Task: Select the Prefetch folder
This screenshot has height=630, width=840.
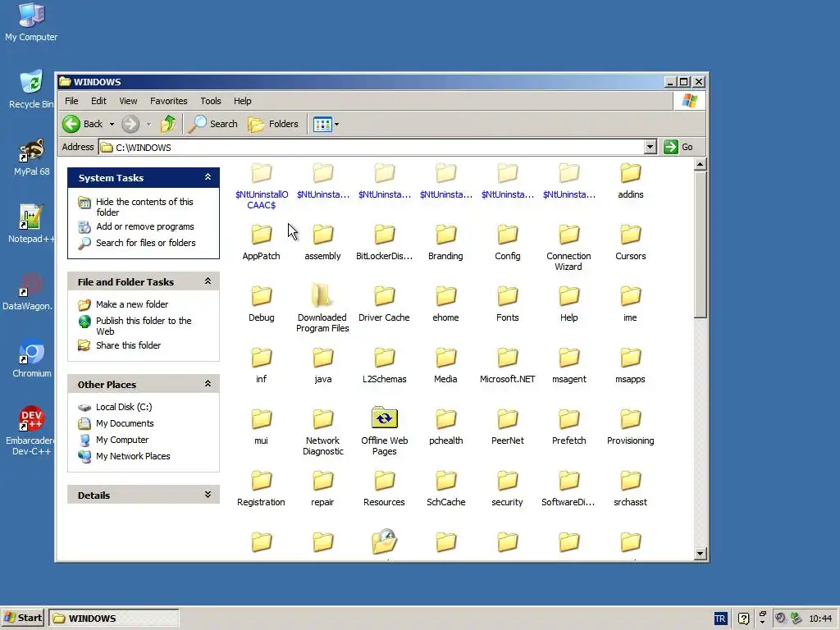Action: [569, 427]
